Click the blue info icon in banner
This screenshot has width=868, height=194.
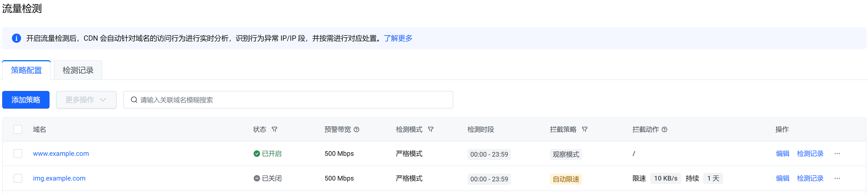16,38
